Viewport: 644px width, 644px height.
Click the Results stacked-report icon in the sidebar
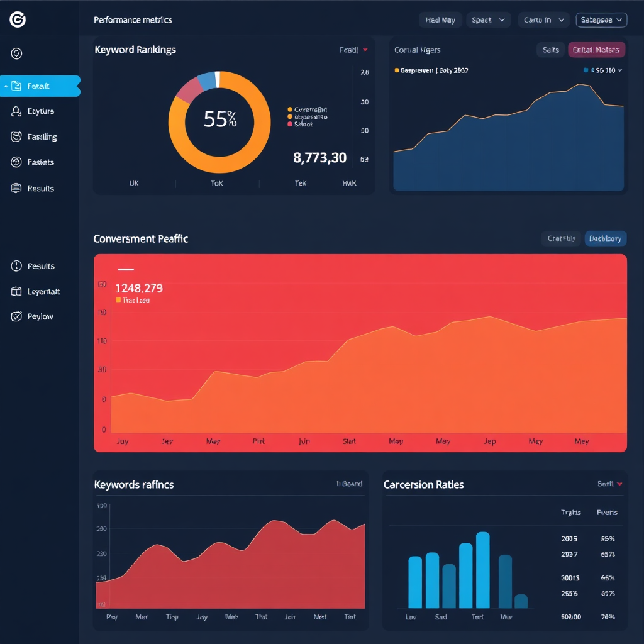tap(16, 187)
